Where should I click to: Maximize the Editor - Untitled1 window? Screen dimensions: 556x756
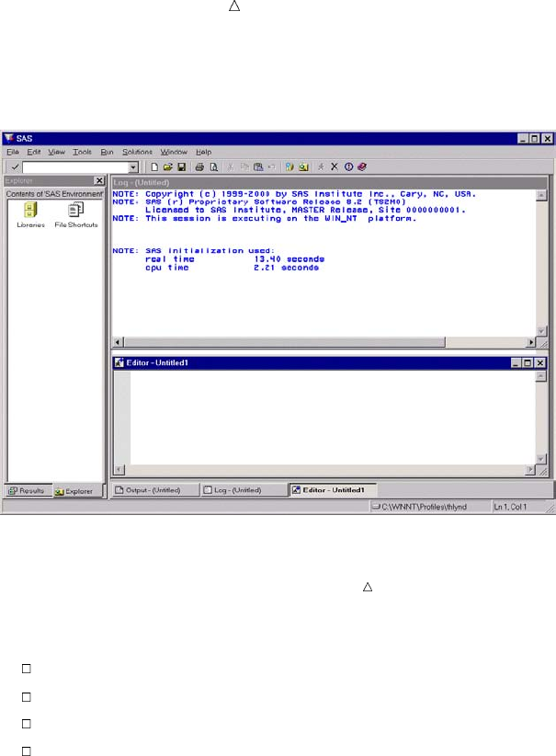(x=528, y=363)
